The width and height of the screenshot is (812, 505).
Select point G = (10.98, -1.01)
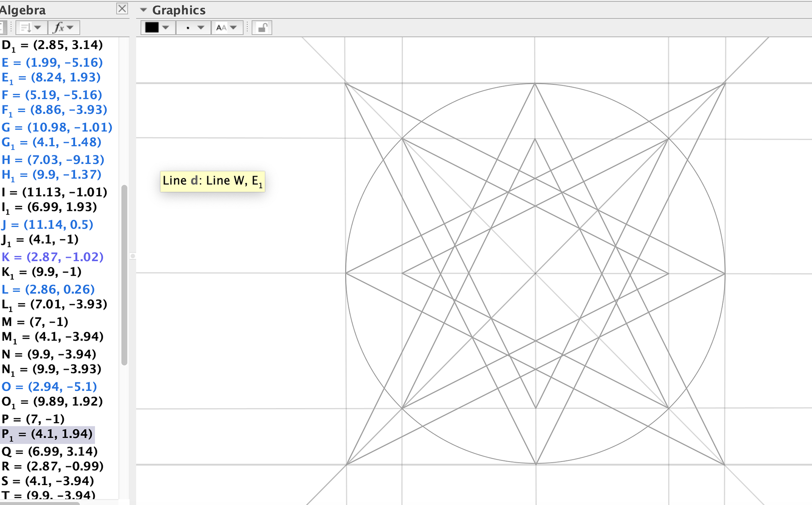tap(57, 127)
